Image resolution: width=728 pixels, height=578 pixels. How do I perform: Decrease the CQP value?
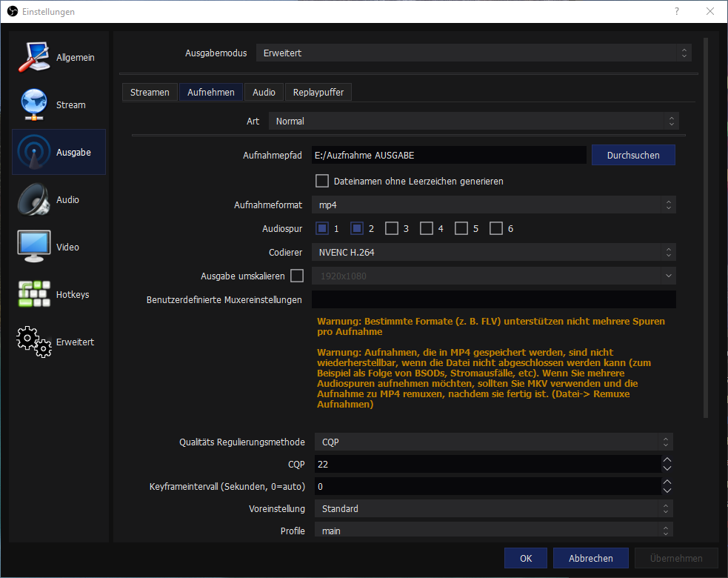point(667,468)
